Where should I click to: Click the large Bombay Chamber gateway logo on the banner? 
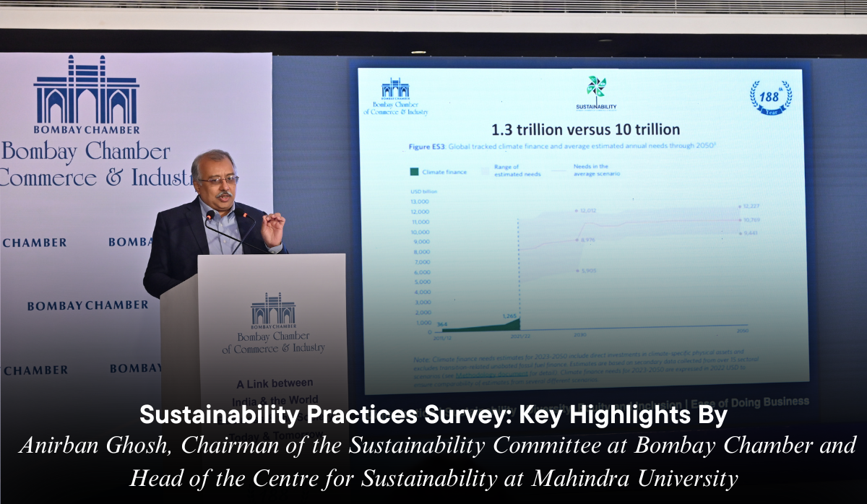(87, 94)
